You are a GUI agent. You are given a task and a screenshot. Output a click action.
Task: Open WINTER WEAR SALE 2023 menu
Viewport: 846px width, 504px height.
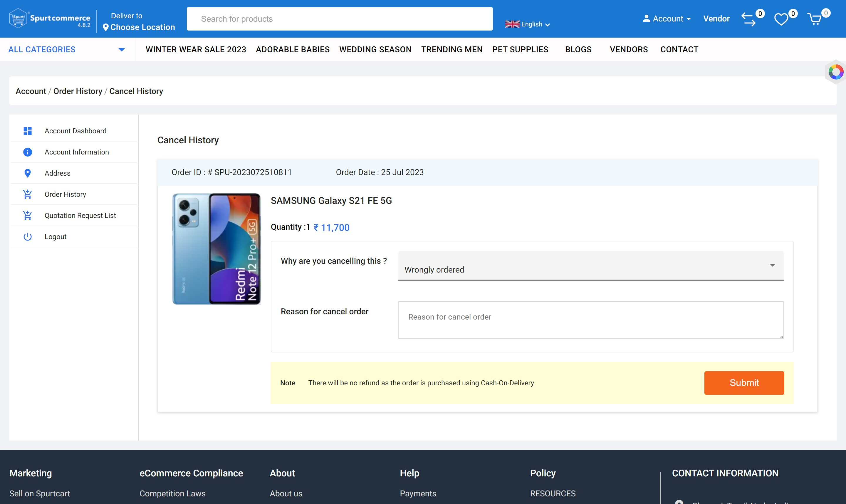196,50
